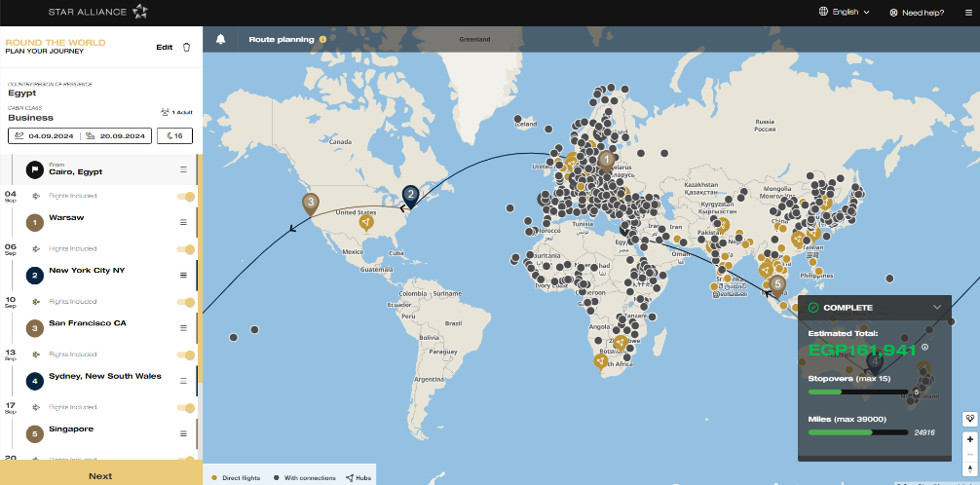This screenshot has height=485, width=980.
Task: Click the notification bell icon
Action: [220, 39]
